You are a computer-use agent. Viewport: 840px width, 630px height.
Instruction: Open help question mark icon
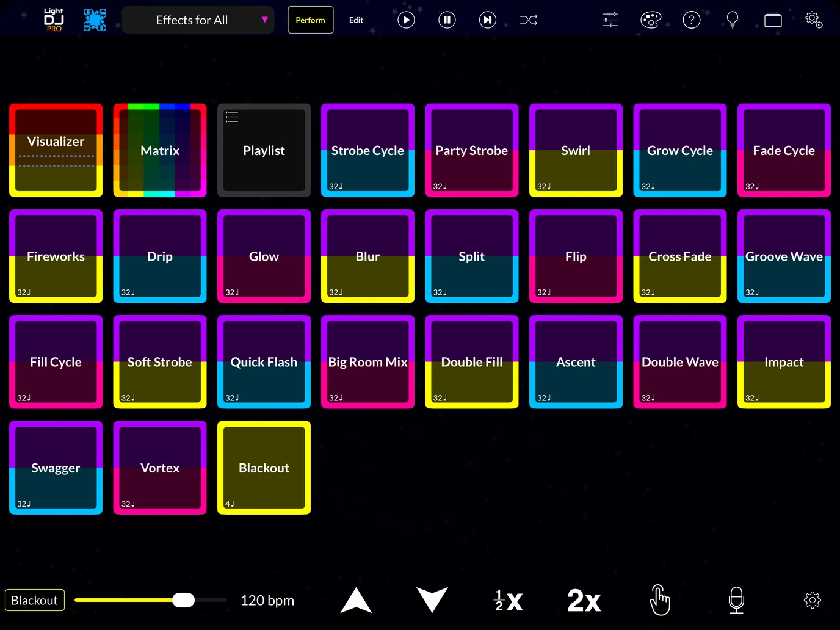tap(691, 20)
